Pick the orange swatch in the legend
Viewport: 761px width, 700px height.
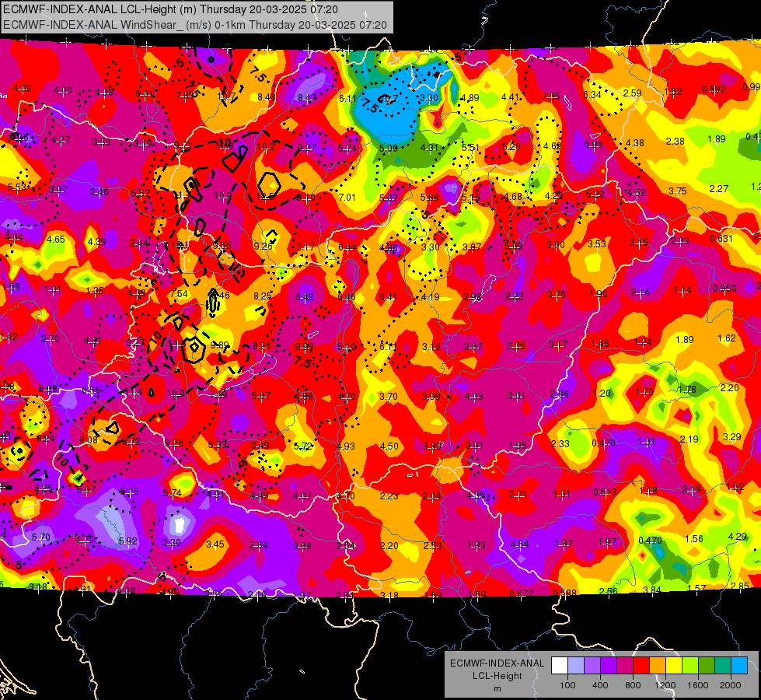click(x=658, y=666)
